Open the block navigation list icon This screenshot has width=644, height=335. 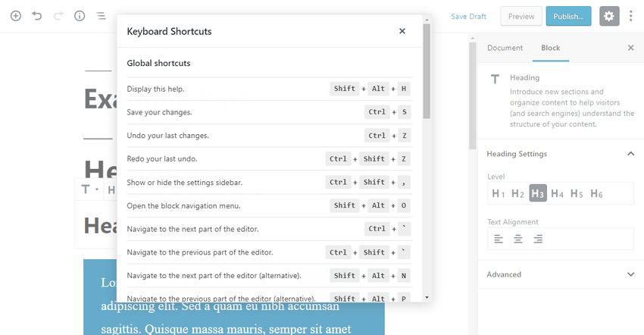point(101,16)
